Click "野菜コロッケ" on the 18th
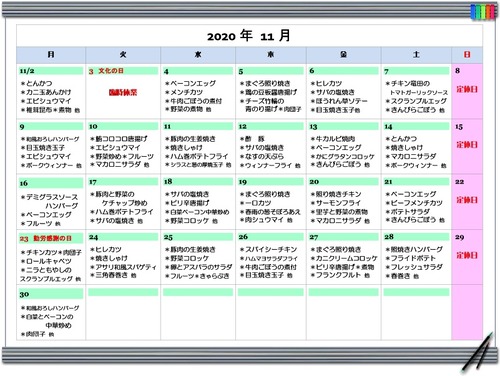500x376 pixels. click(x=190, y=221)
